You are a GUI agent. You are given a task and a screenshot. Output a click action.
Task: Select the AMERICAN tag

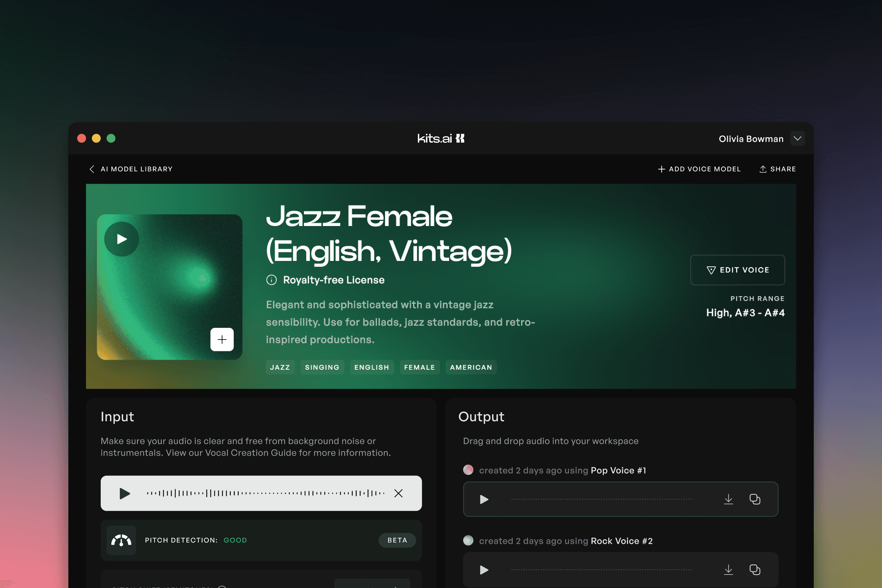(471, 367)
